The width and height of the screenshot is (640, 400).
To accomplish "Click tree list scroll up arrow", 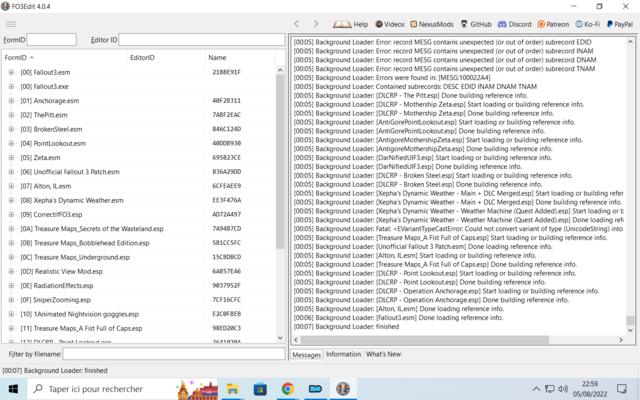I will pyautogui.click(x=280, y=70).
